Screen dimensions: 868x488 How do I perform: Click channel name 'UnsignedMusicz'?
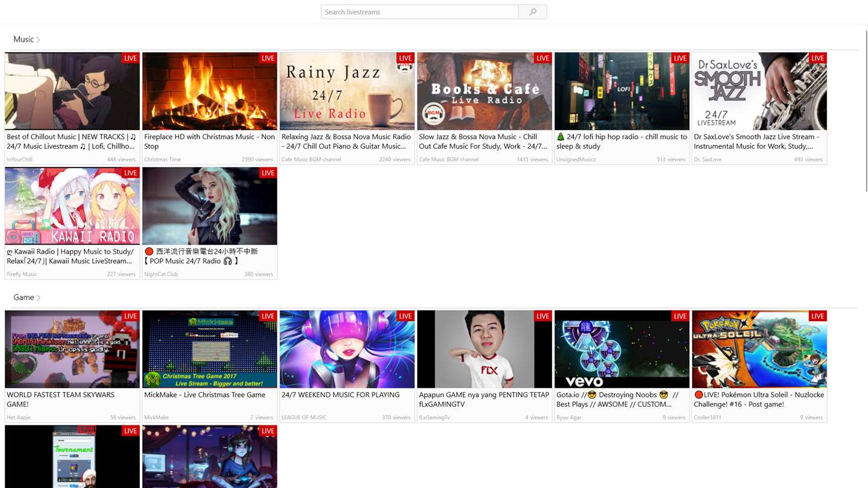pos(576,160)
